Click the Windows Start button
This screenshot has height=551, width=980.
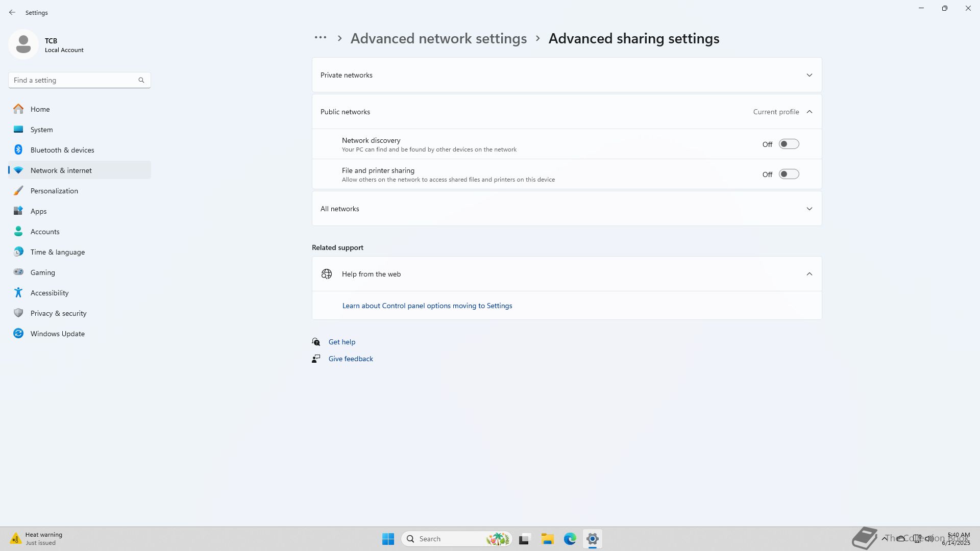tap(388, 539)
